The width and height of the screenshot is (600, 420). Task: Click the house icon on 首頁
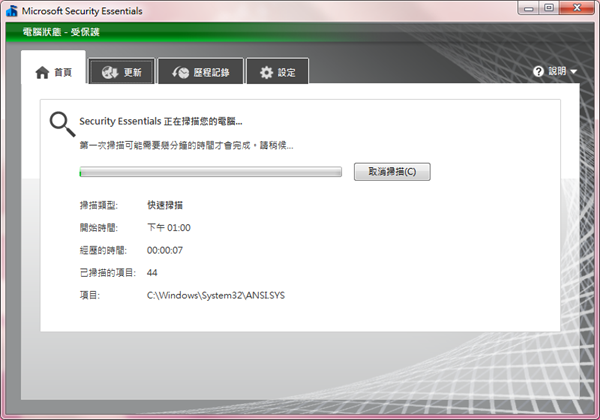[42, 72]
